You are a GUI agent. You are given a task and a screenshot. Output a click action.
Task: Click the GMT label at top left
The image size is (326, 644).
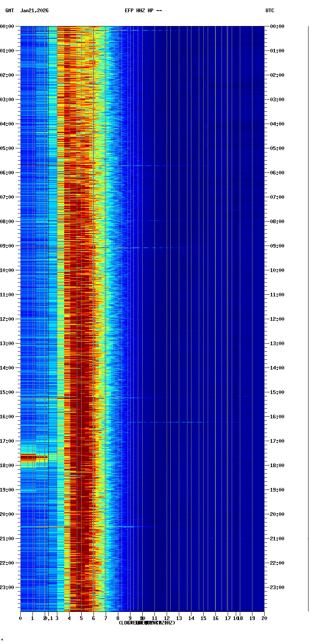9,11
